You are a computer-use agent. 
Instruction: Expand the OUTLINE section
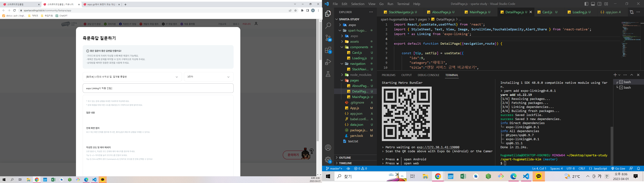pyautogui.click(x=355, y=157)
